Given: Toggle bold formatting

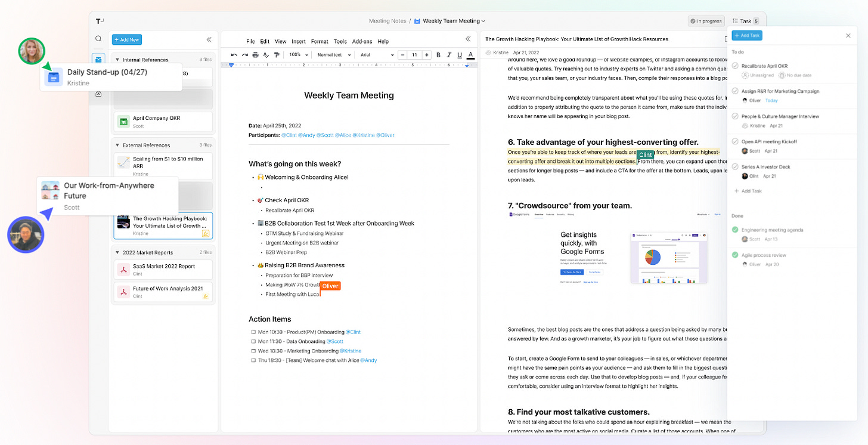Looking at the screenshot, I should click(438, 55).
